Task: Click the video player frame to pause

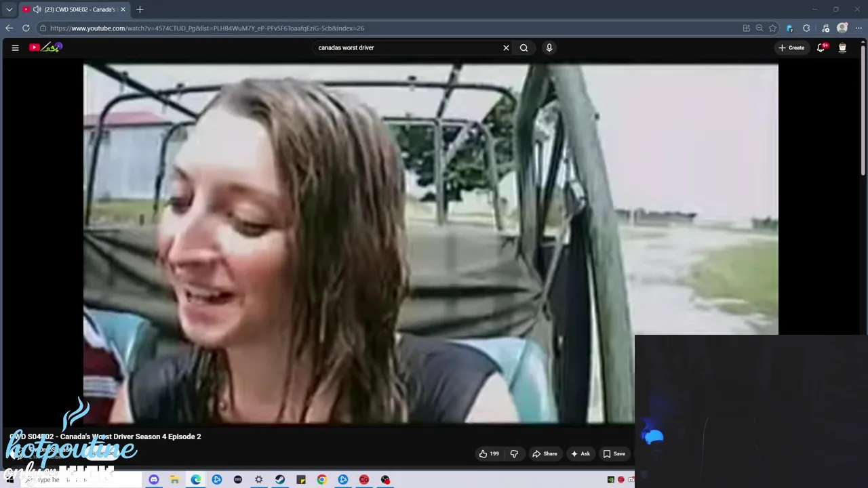Action: coord(431,243)
